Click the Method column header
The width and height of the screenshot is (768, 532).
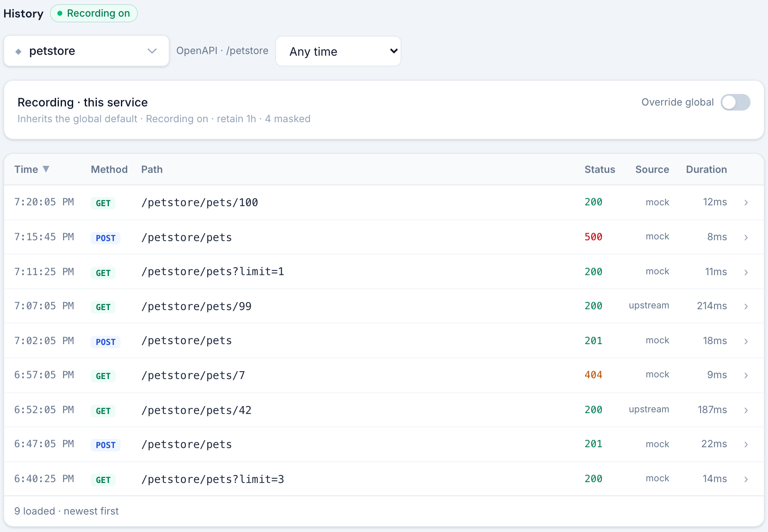(109, 170)
